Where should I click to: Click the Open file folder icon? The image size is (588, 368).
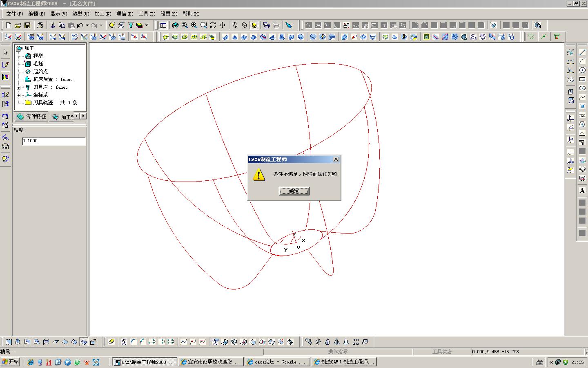[x=18, y=25]
